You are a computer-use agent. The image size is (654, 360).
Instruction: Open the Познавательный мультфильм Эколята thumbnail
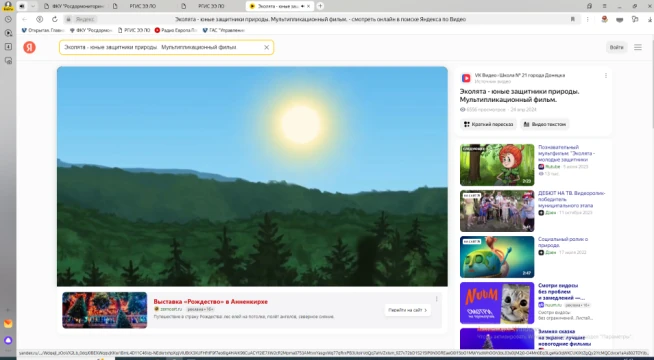[497, 165]
